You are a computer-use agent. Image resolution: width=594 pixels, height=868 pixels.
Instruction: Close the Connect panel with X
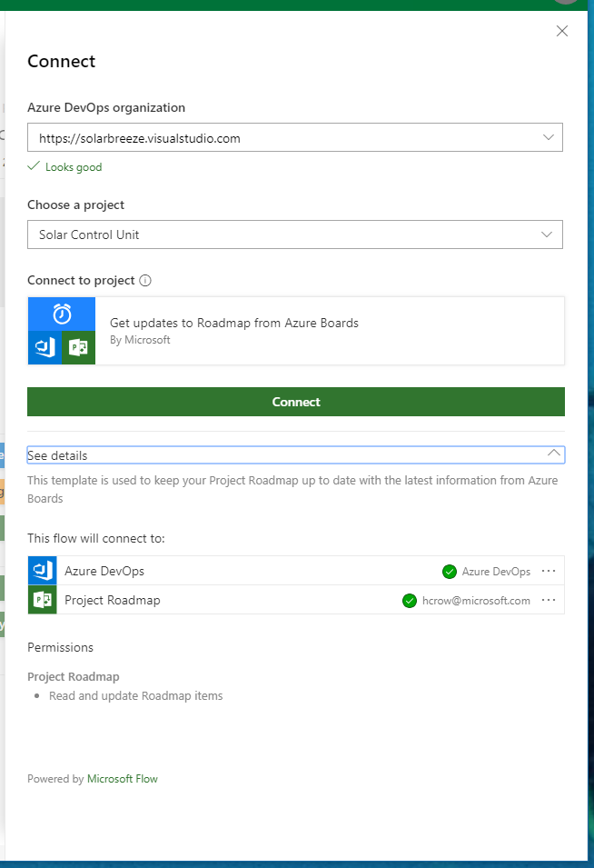coord(562,31)
